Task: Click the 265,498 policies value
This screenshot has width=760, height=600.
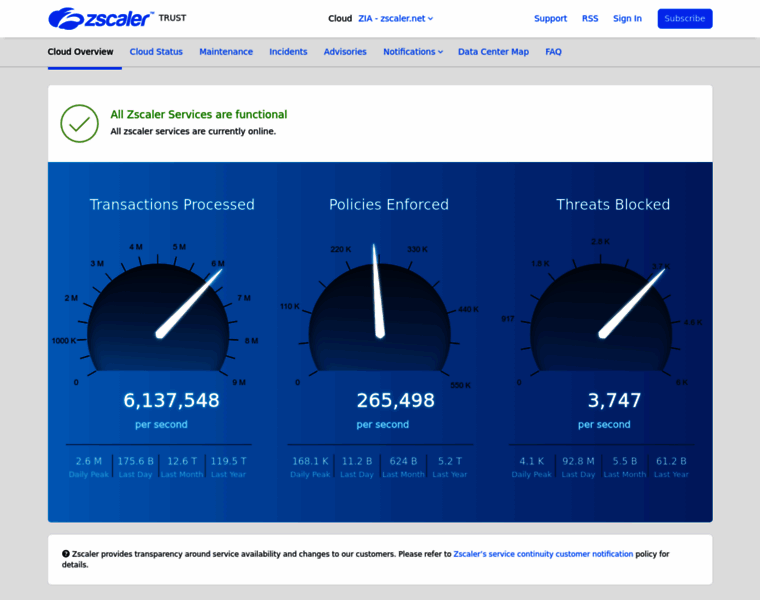Action: [396, 400]
